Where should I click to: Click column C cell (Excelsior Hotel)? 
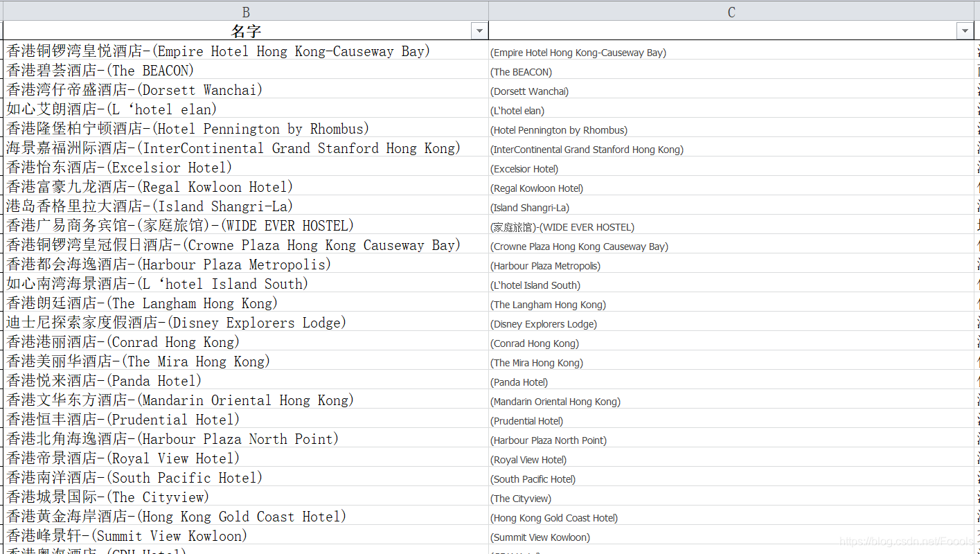tap(732, 167)
